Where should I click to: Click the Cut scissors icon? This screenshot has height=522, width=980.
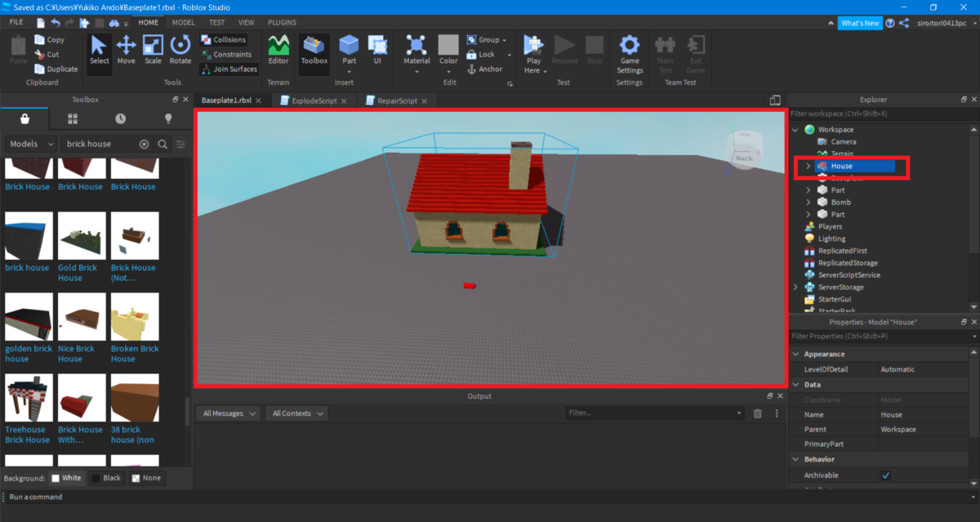[x=40, y=54]
